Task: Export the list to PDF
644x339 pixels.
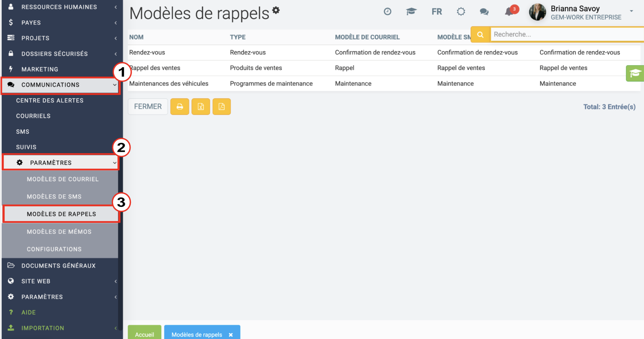Action: (222, 107)
